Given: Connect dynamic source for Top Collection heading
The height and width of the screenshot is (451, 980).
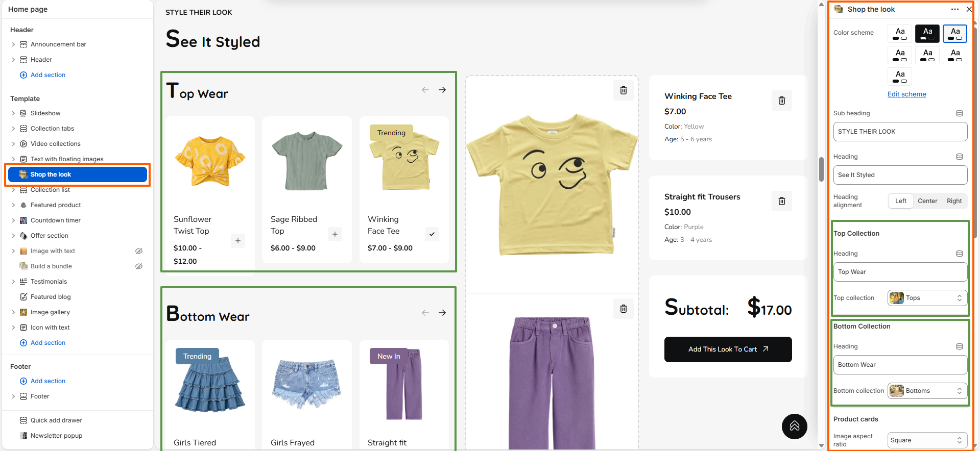Looking at the screenshot, I should coord(960,254).
